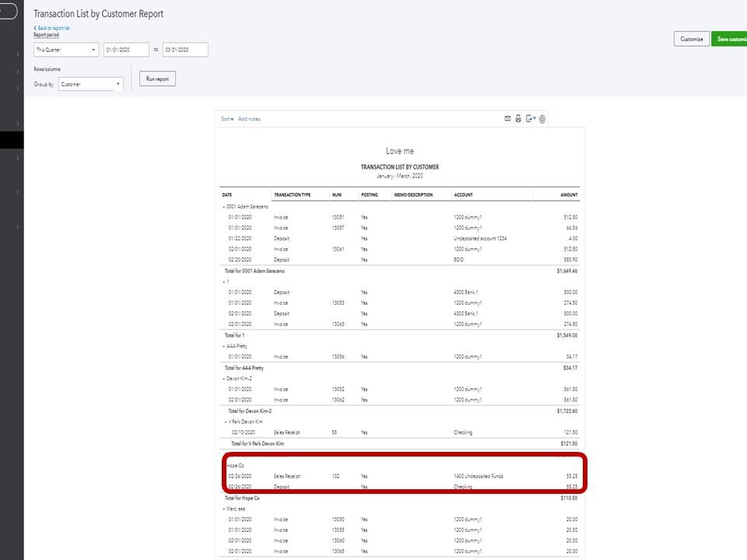Click the $1,649.46 total amount
The image size is (747, 560).
(567, 271)
